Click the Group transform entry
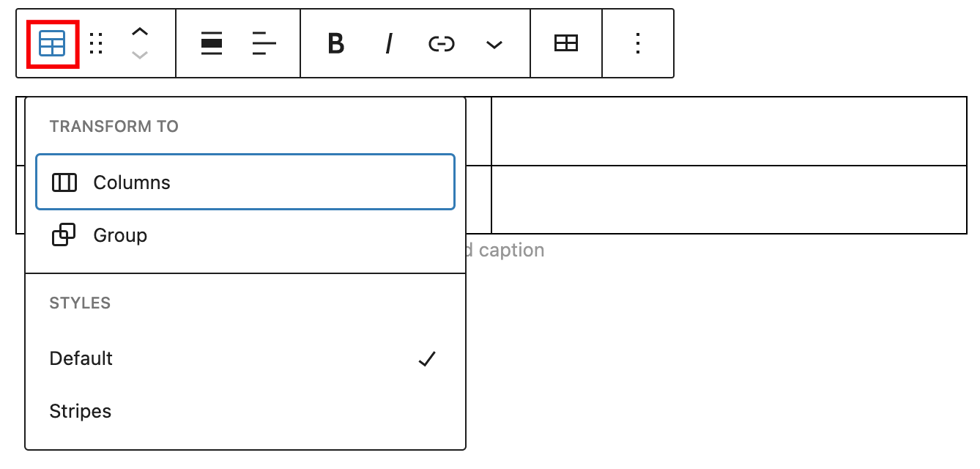Image resolution: width=980 pixels, height=469 pixels. [x=120, y=234]
